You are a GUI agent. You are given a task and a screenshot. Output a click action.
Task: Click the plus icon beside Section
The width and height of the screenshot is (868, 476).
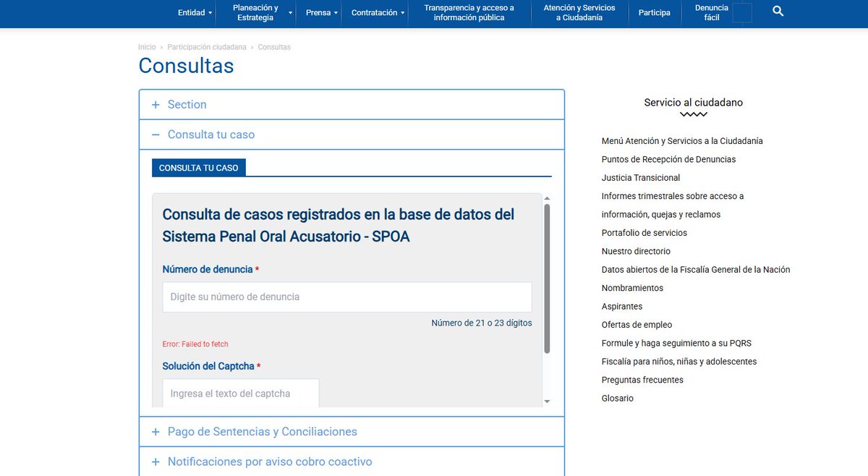tap(156, 105)
